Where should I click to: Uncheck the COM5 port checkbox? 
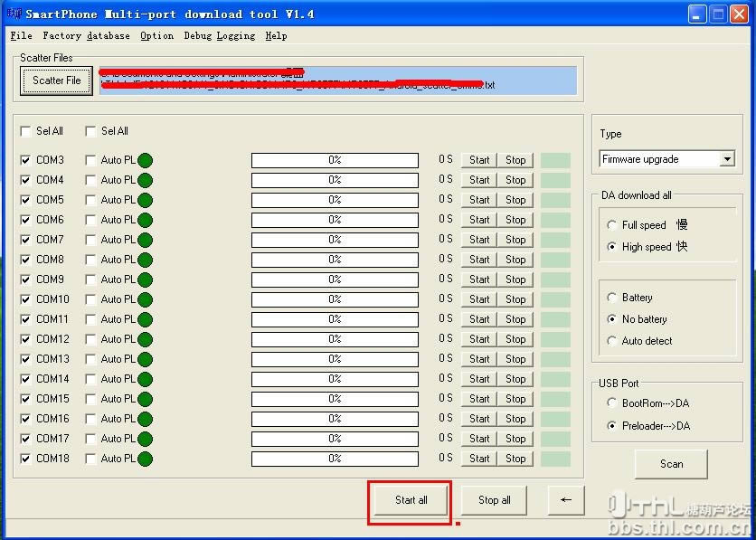25,200
